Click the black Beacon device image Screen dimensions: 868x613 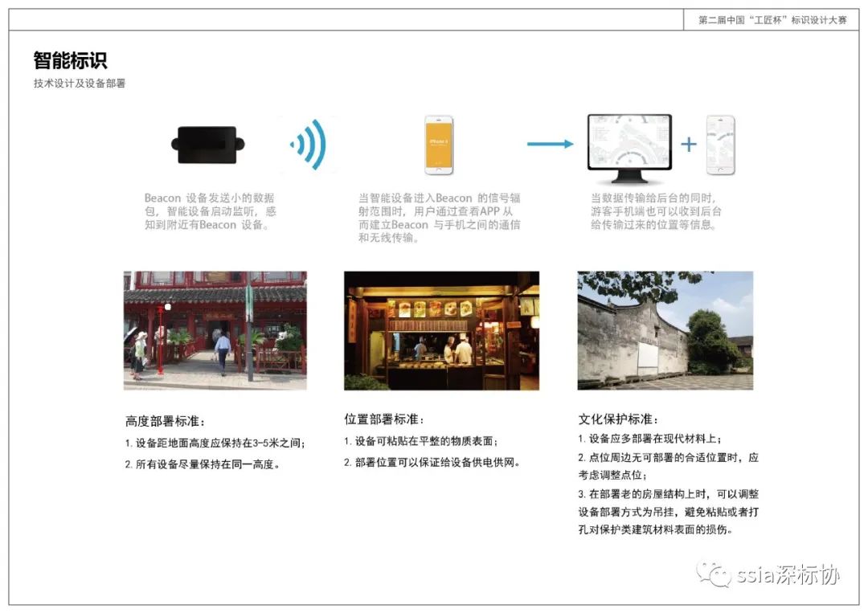coord(207,145)
